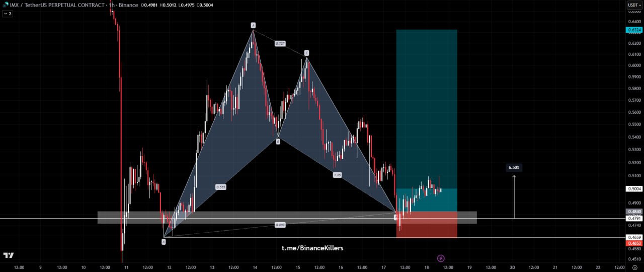Click the 0.6324 take-profit price tag

tap(633, 30)
